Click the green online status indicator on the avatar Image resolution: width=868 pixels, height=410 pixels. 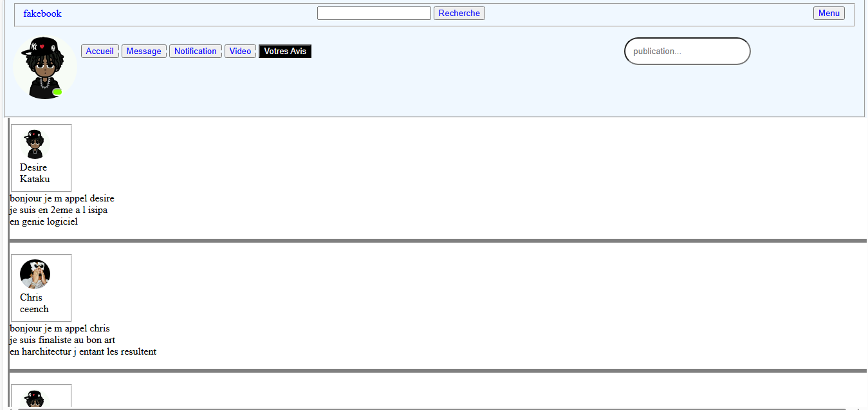click(57, 93)
